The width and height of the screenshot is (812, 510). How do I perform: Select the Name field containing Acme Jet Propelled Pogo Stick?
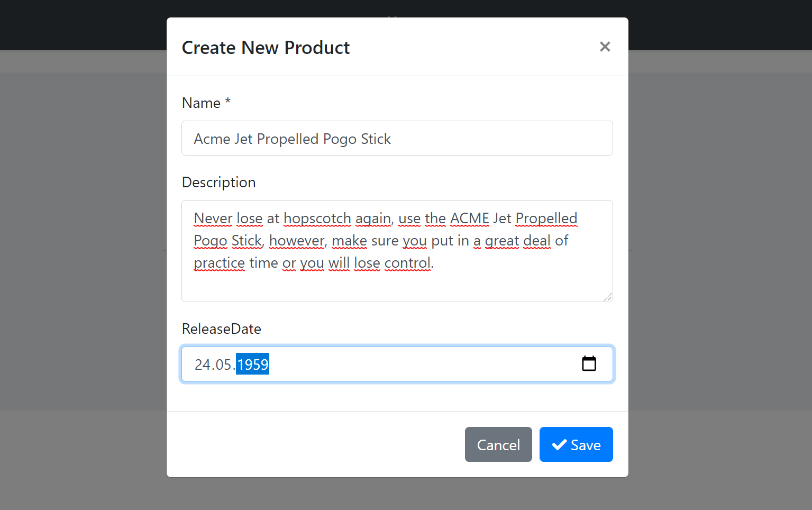click(397, 138)
